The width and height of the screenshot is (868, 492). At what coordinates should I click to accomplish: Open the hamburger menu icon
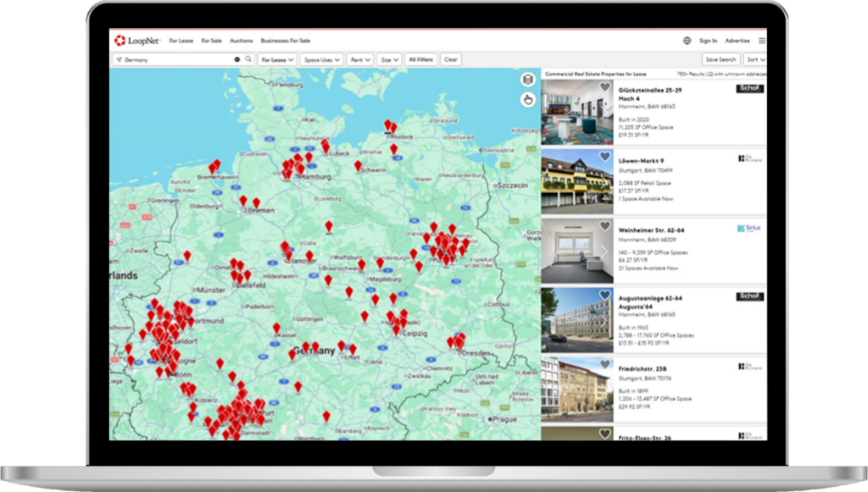coord(762,41)
